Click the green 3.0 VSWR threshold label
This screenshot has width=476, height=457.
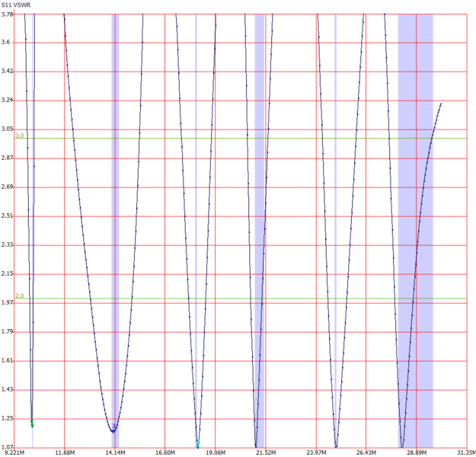[x=20, y=136]
